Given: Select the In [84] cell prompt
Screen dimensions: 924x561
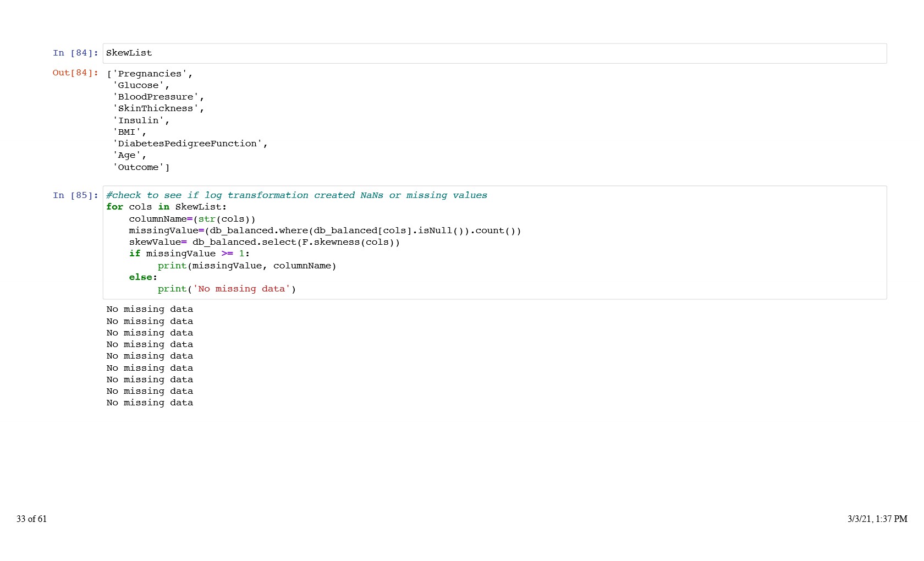Looking at the screenshot, I should click(75, 53).
